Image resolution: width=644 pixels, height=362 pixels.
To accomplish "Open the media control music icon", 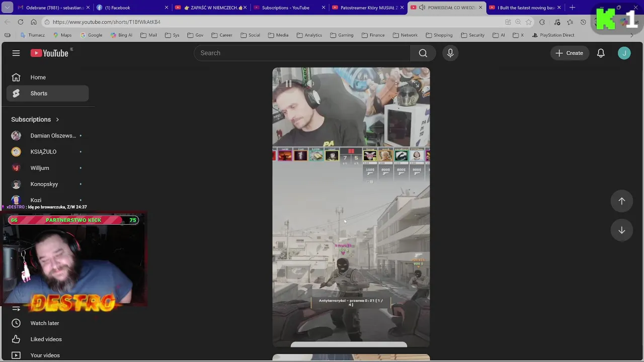I will pyautogui.click(x=557, y=22).
